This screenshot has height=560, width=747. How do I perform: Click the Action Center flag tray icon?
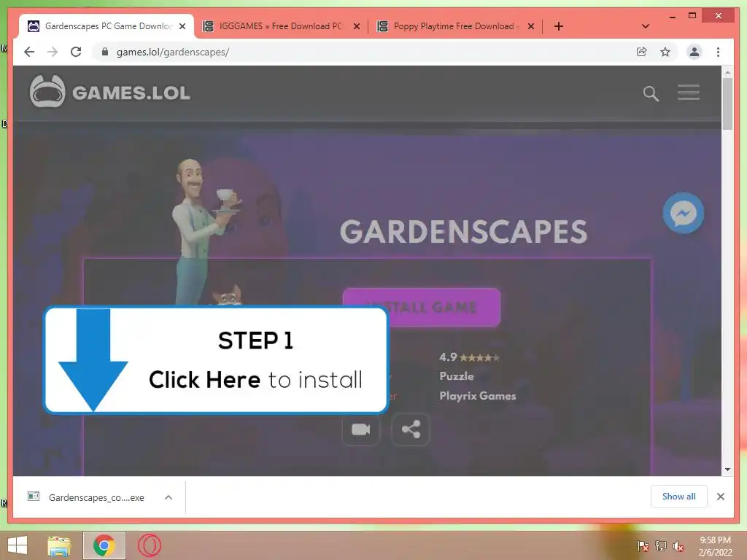643,546
